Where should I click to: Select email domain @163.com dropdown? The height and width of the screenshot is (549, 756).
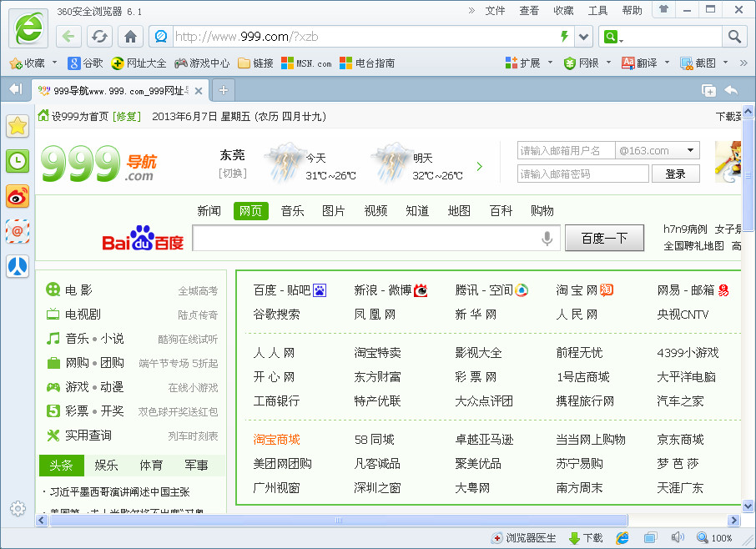658,150
